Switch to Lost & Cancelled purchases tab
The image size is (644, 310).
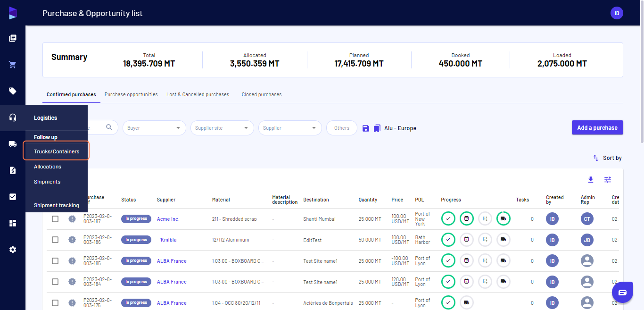198,94
